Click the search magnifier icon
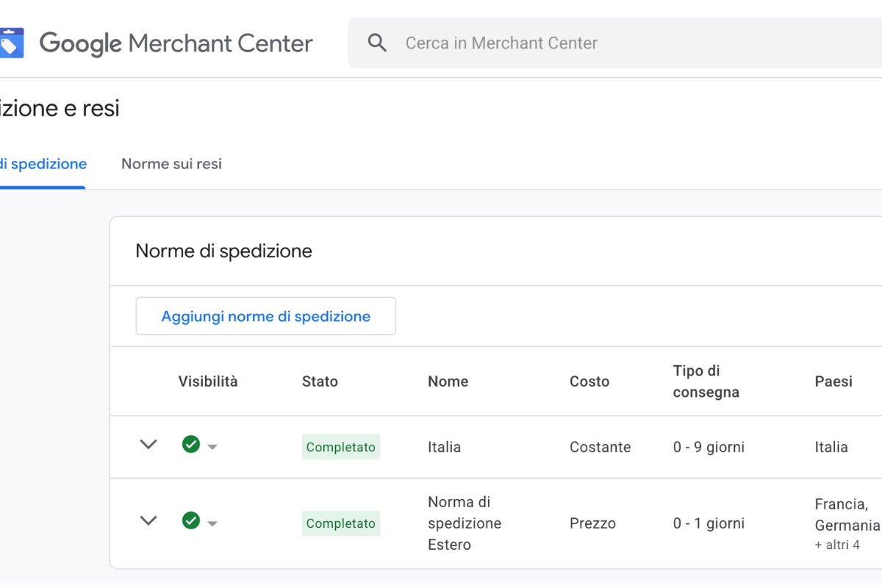 pos(377,43)
